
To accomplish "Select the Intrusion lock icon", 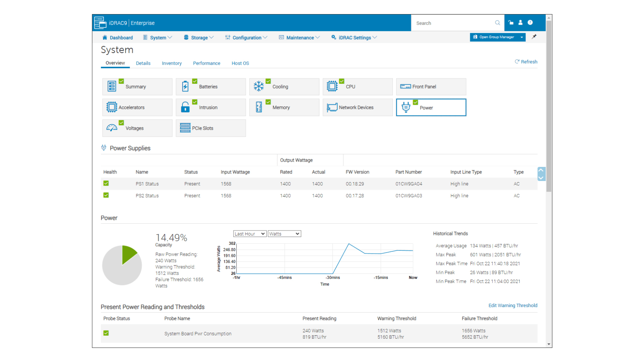I will tap(186, 107).
